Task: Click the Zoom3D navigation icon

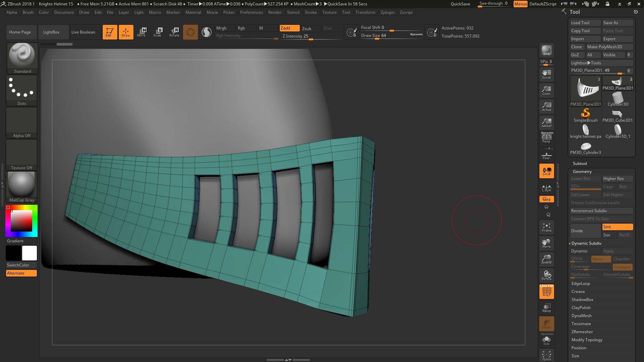Action: point(546,259)
